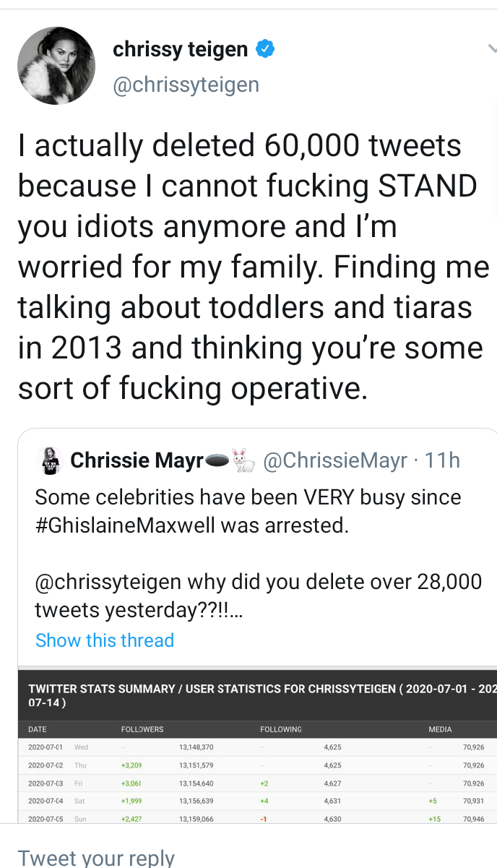
Task: Click the chrissy teigen display name
Action: pos(180,50)
